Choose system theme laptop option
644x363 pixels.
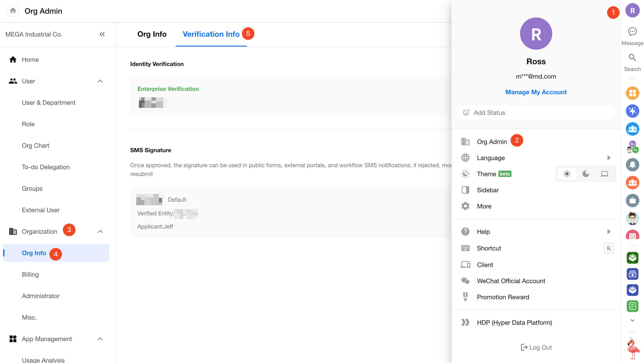[604, 174]
